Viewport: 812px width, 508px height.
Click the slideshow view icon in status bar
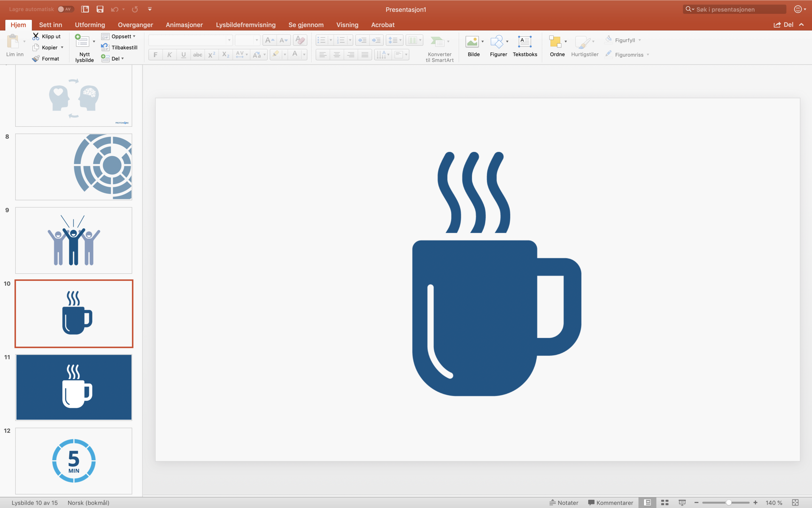(682, 502)
